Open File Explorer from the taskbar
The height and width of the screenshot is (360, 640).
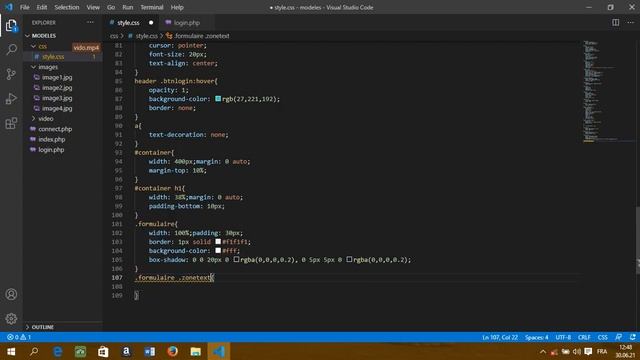point(196,351)
